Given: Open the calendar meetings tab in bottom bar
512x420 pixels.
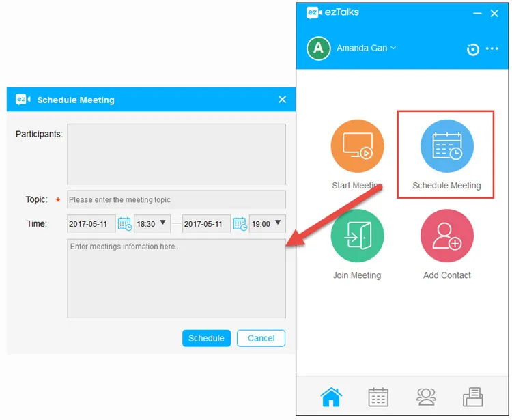Looking at the screenshot, I should point(378,397).
